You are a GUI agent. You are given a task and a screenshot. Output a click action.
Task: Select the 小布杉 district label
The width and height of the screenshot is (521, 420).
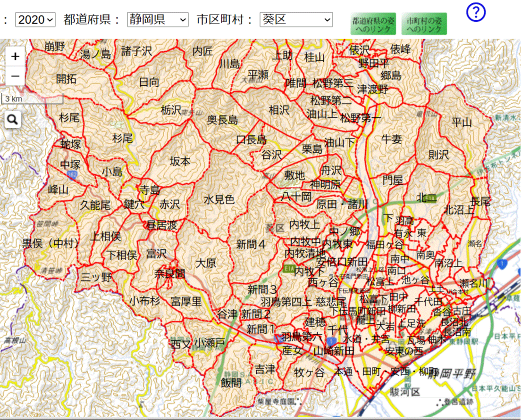click(x=145, y=301)
